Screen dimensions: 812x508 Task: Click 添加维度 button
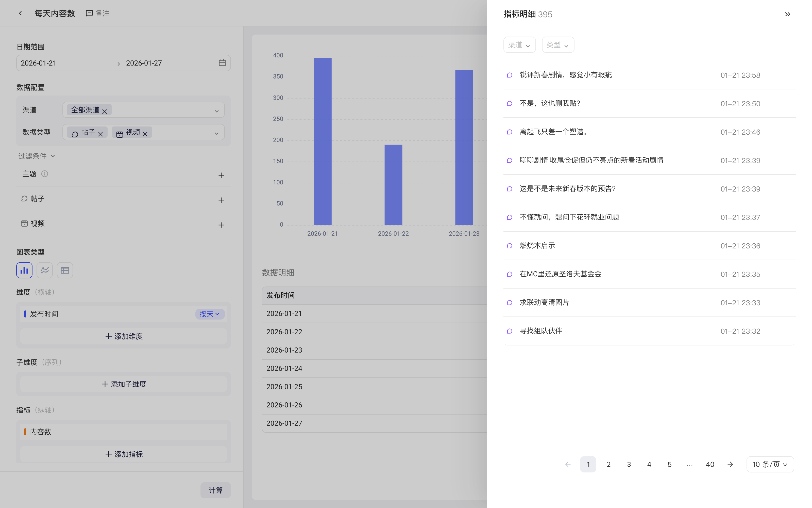[x=124, y=336]
